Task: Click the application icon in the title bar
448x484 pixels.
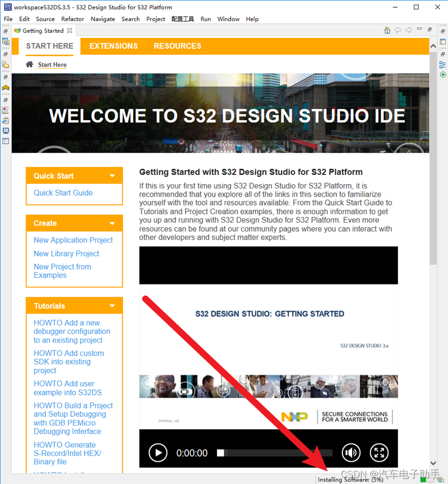Action: tap(7, 7)
